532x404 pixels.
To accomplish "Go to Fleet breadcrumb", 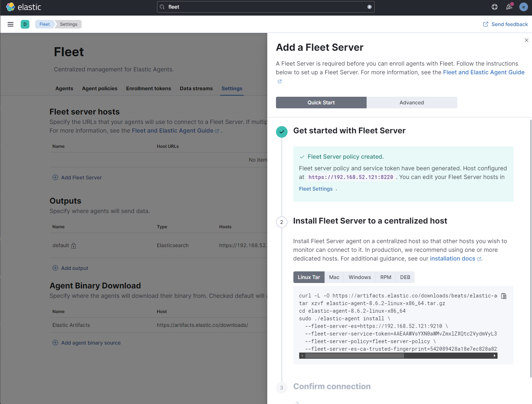I will coord(45,24).
